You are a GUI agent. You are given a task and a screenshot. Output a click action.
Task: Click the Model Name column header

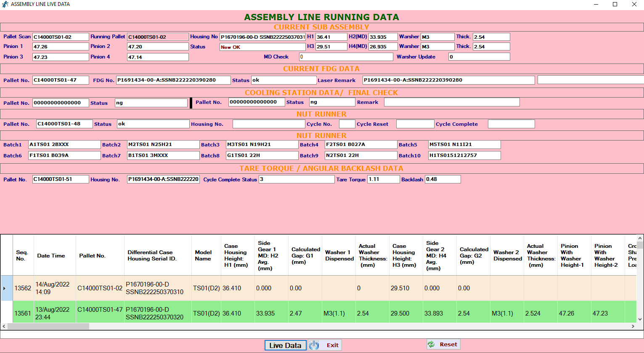coord(206,255)
